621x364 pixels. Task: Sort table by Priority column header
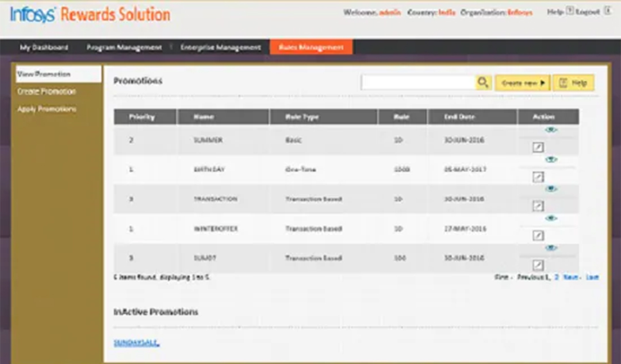tap(142, 117)
